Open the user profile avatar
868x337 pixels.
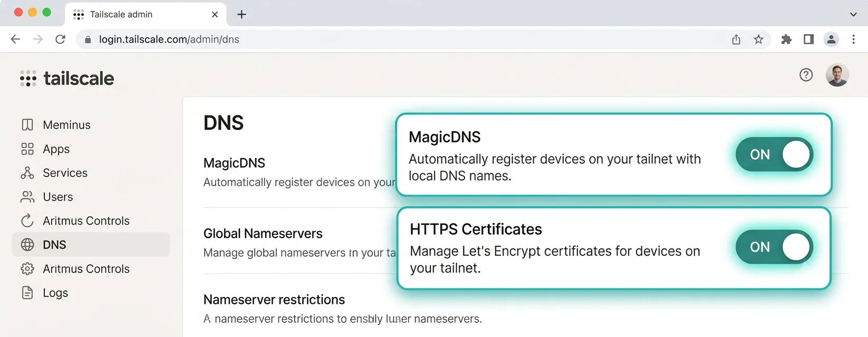(x=837, y=75)
